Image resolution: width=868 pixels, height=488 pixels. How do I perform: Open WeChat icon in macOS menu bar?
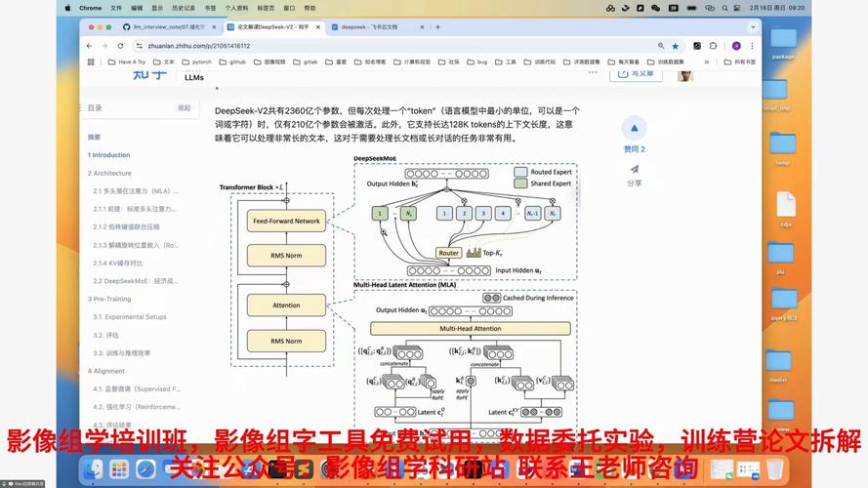(656, 9)
